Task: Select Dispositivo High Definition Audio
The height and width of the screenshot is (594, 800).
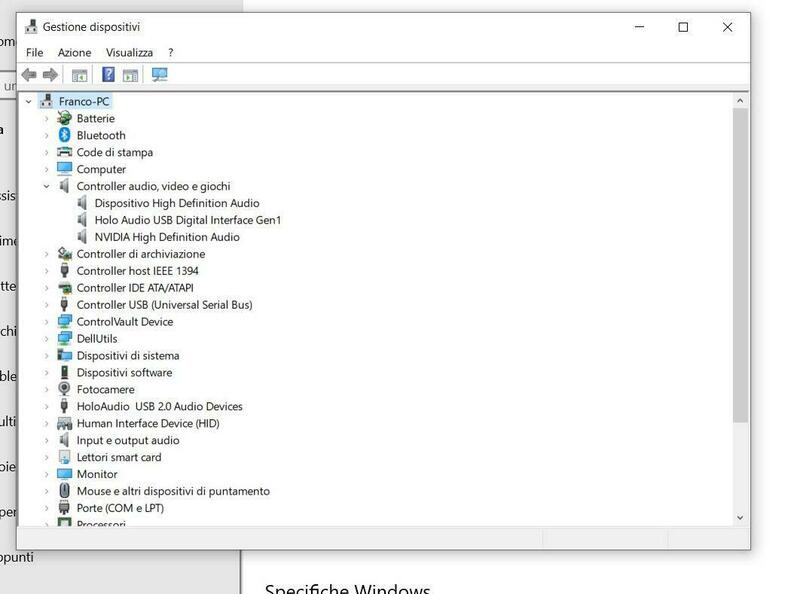Action: (177, 203)
